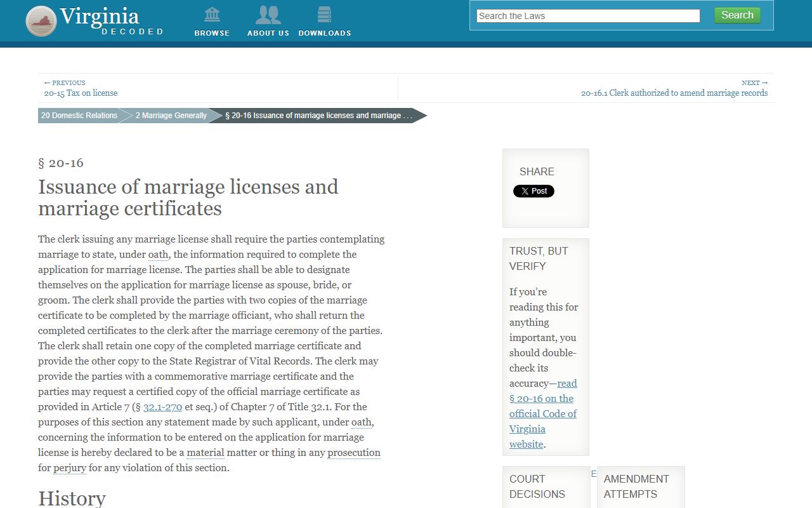
Task: Click the ABOUT US navigation label
Action: point(268,33)
